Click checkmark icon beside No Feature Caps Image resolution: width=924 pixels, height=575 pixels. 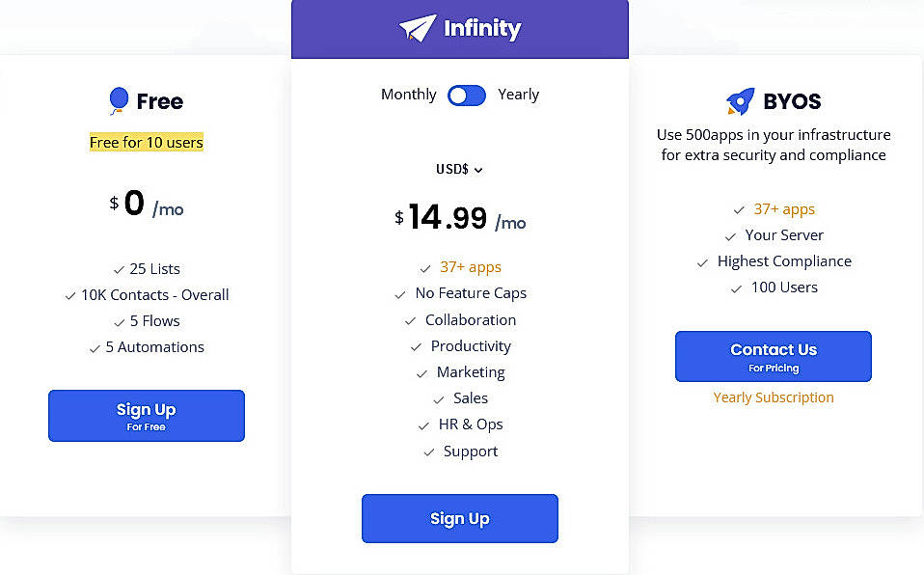click(x=400, y=294)
